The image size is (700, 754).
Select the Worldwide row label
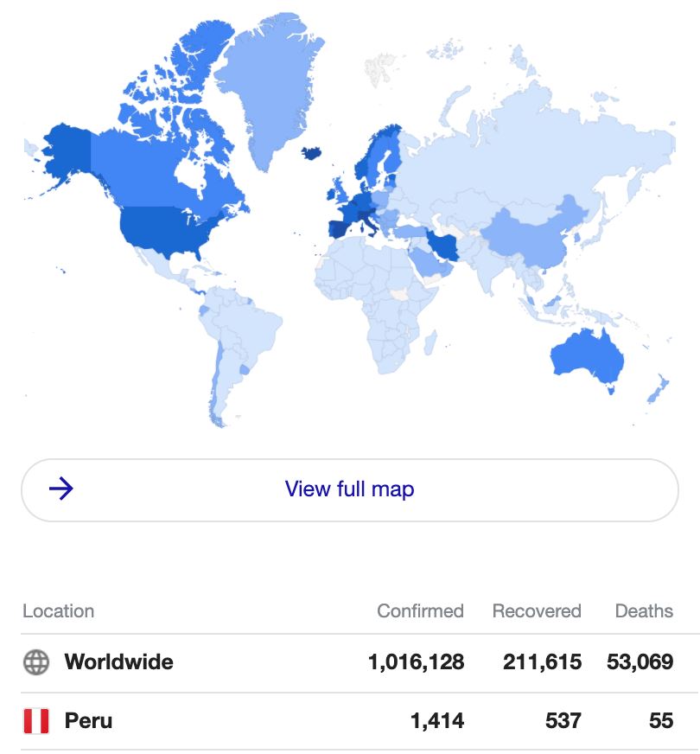(118, 662)
